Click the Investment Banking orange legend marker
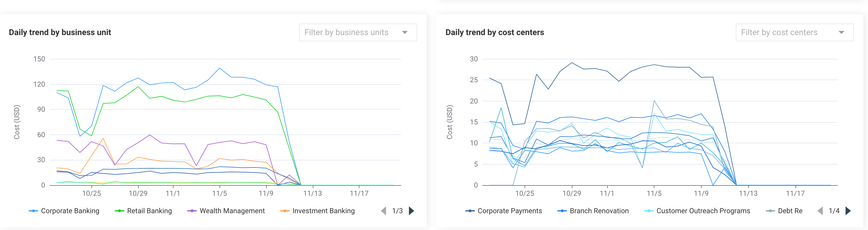 (x=285, y=211)
